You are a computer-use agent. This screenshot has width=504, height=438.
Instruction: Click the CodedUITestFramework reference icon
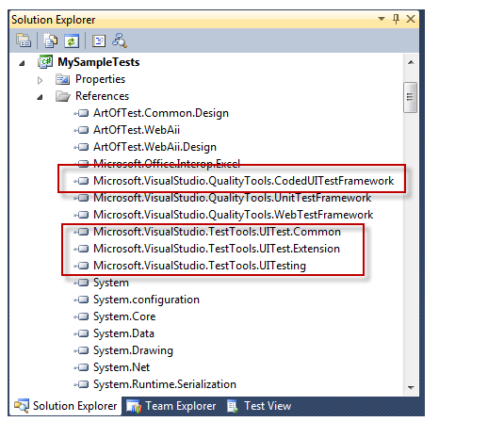[81, 181]
